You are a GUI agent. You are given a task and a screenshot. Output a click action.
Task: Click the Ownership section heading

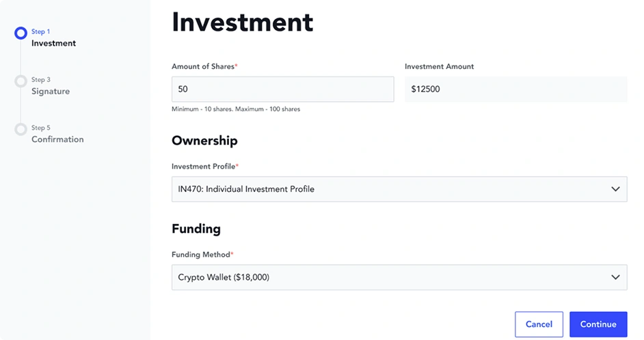pyautogui.click(x=204, y=141)
